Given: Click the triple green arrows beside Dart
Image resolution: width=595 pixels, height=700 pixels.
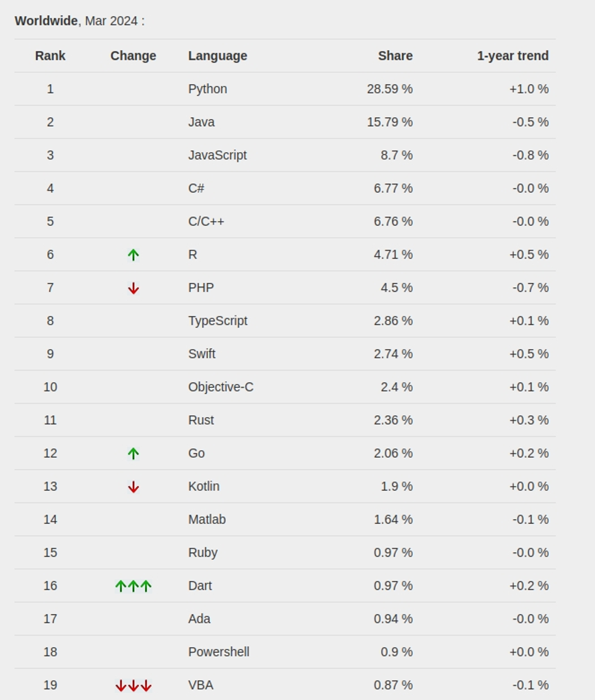Looking at the screenshot, I should click(x=133, y=586).
